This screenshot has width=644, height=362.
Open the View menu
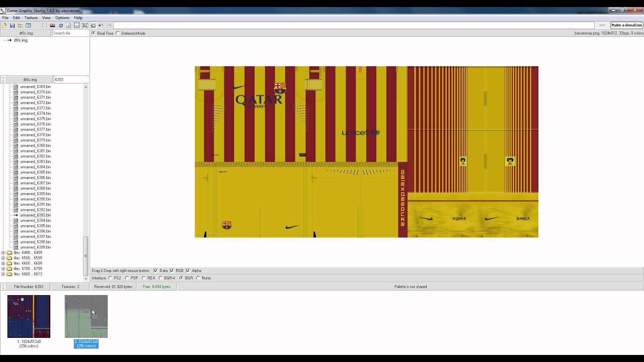pyautogui.click(x=46, y=18)
